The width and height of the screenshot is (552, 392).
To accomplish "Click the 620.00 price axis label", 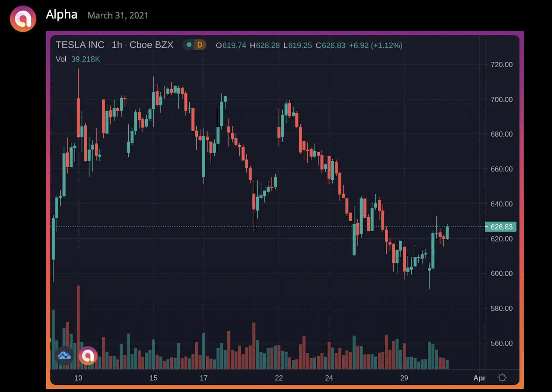I will pyautogui.click(x=502, y=239).
